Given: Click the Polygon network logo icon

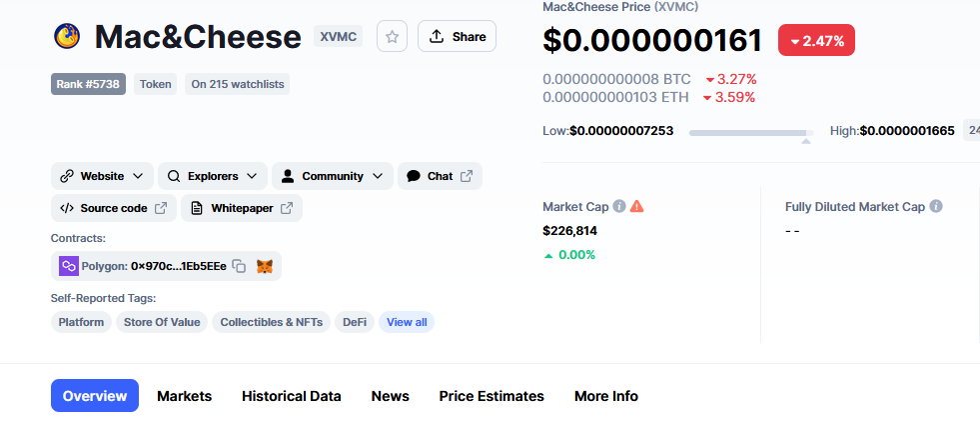Looking at the screenshot, I should click(x=69, y=266).
